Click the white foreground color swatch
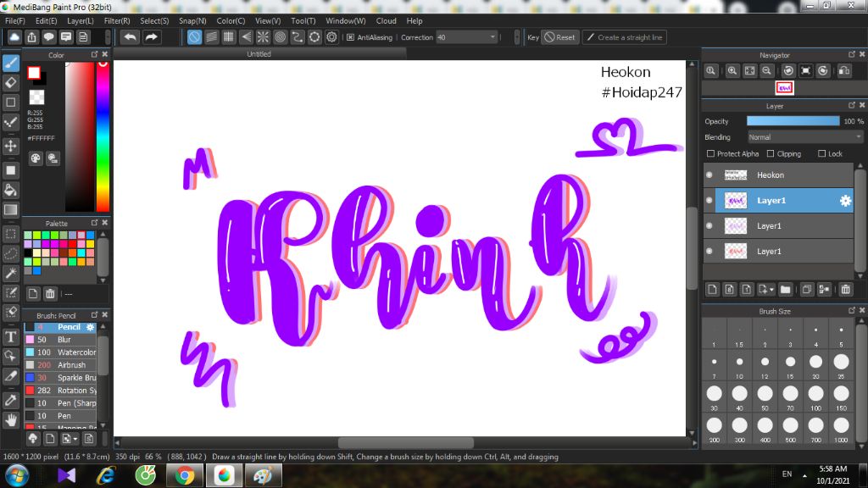 [x=34, y=73]
